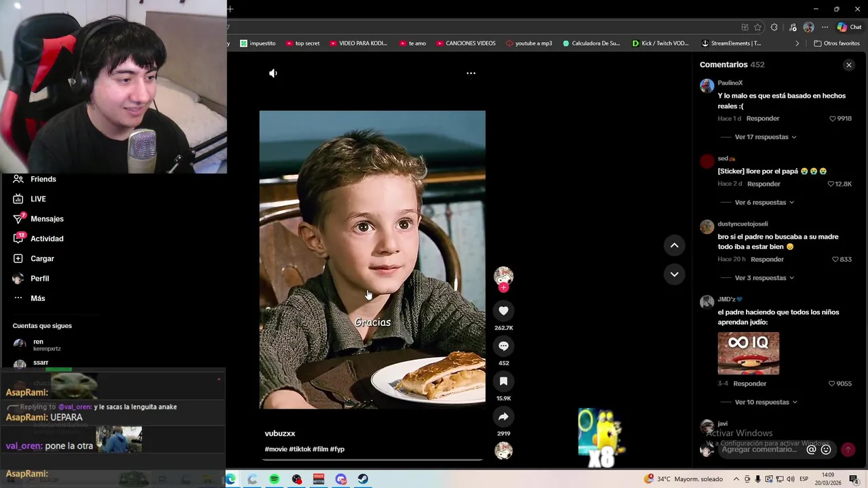This screenshot has width=868, height=488.
Task: Click the video progress bar
Action: tap(372, 460)
